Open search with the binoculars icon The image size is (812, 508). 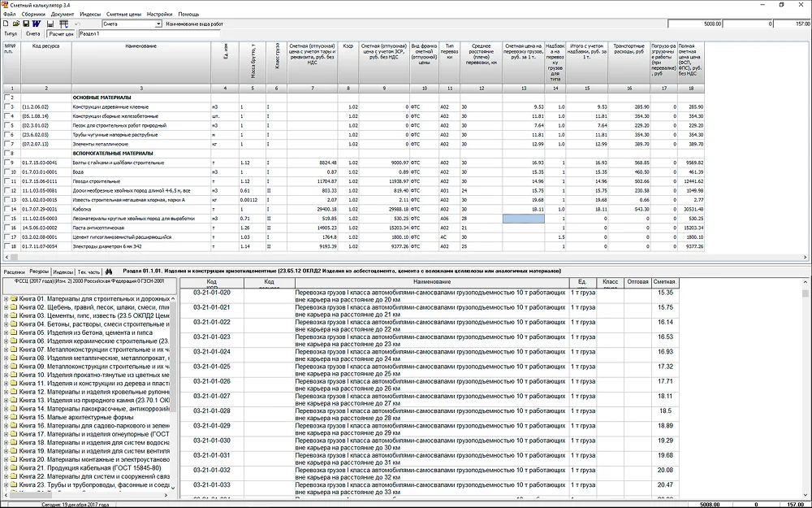109,271
